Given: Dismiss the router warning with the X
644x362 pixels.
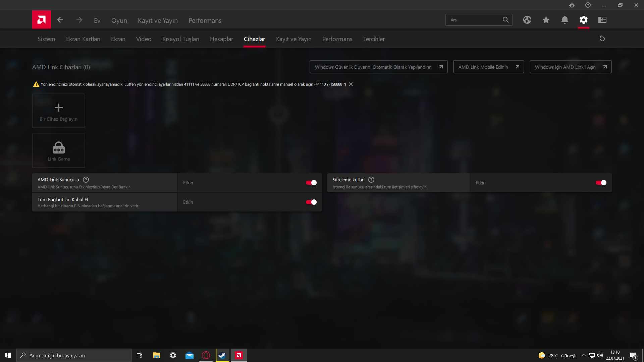Looking at the screenshot, I should pyautogui.click(x=351, y=84).
